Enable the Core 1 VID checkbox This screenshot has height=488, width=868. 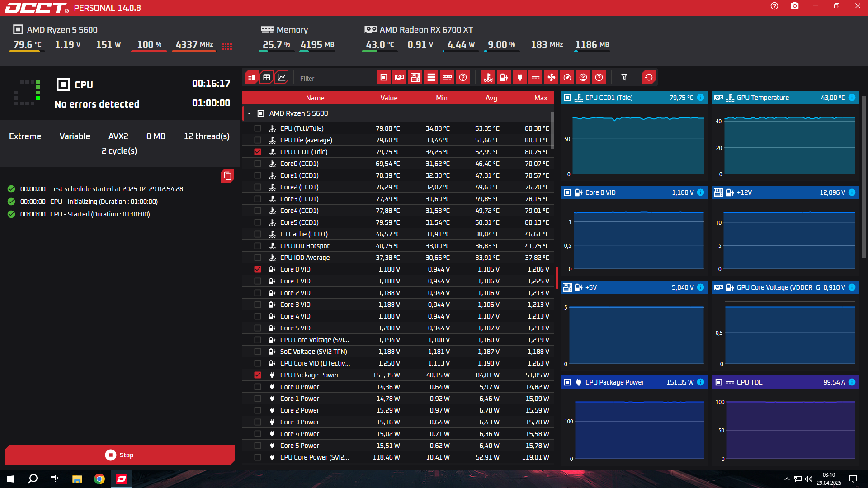pos(258,281)
